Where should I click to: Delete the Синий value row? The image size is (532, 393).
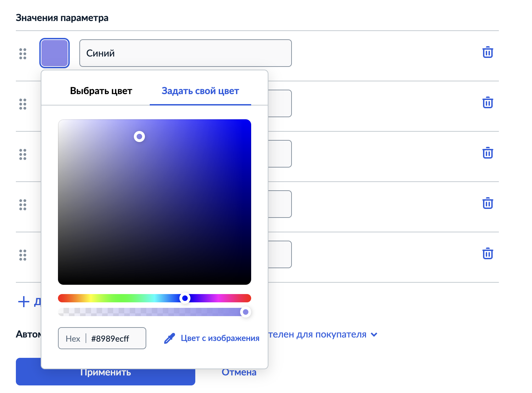coord(487,52)
